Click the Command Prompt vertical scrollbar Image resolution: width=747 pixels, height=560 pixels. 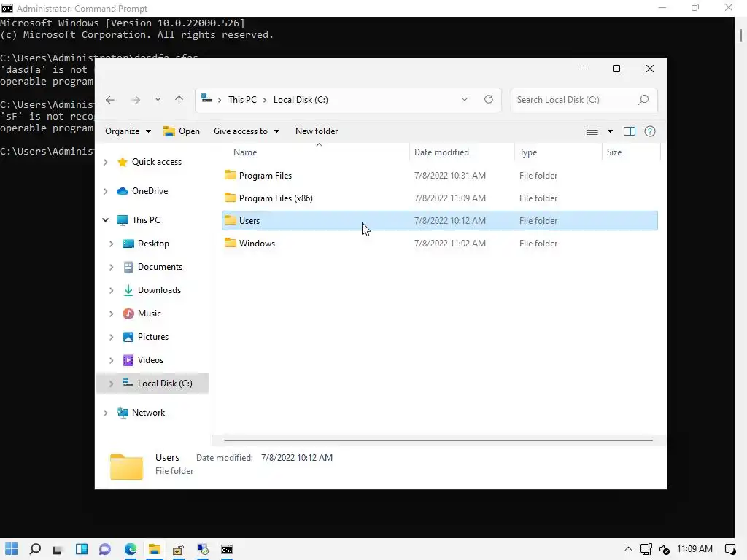(x=741, y=35)
